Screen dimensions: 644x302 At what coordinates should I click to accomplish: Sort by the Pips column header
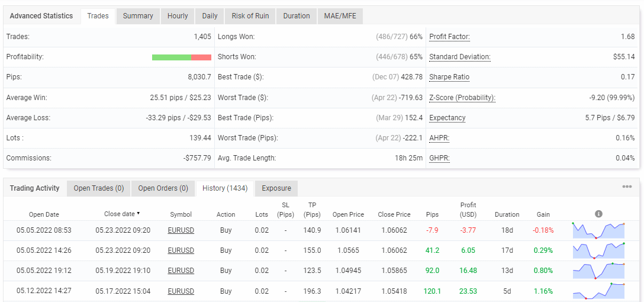click(x=432, y=214)
